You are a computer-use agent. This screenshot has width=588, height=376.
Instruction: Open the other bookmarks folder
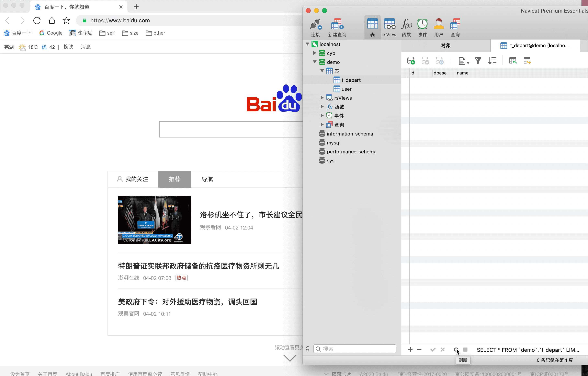click(x=155, y=33)
